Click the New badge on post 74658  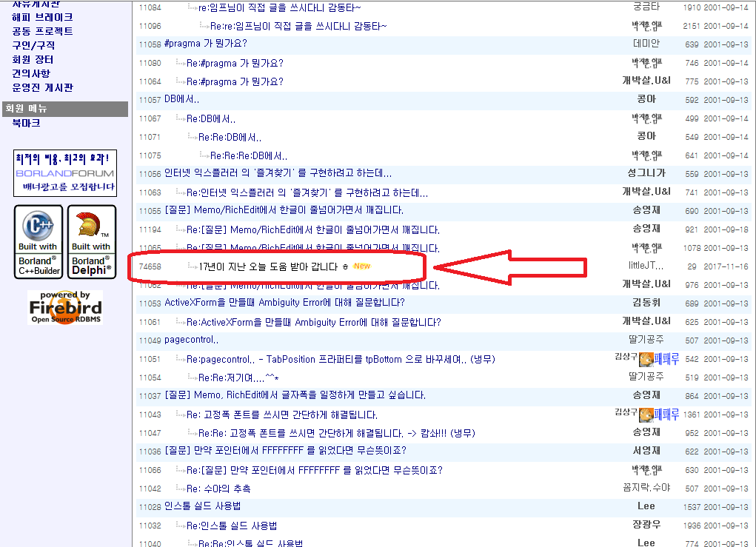coord(361,266)
